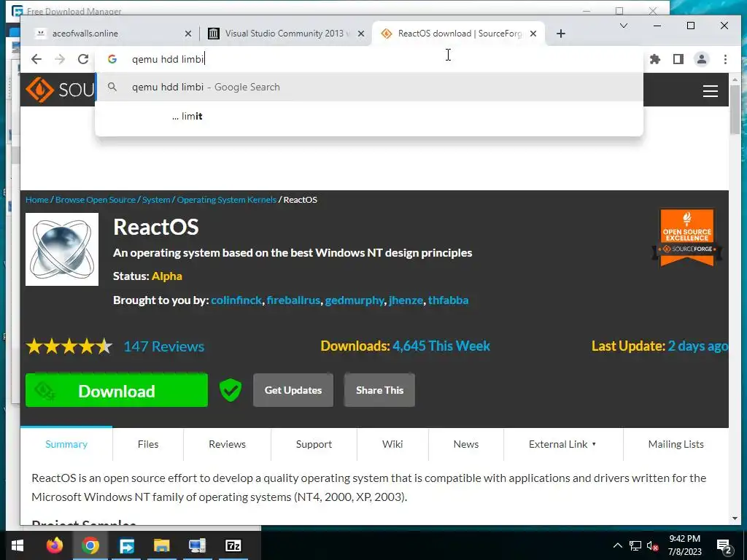Open fireballrus's profile link
The height and width of the screenshot is (560, 747).
tap(293, 300)
